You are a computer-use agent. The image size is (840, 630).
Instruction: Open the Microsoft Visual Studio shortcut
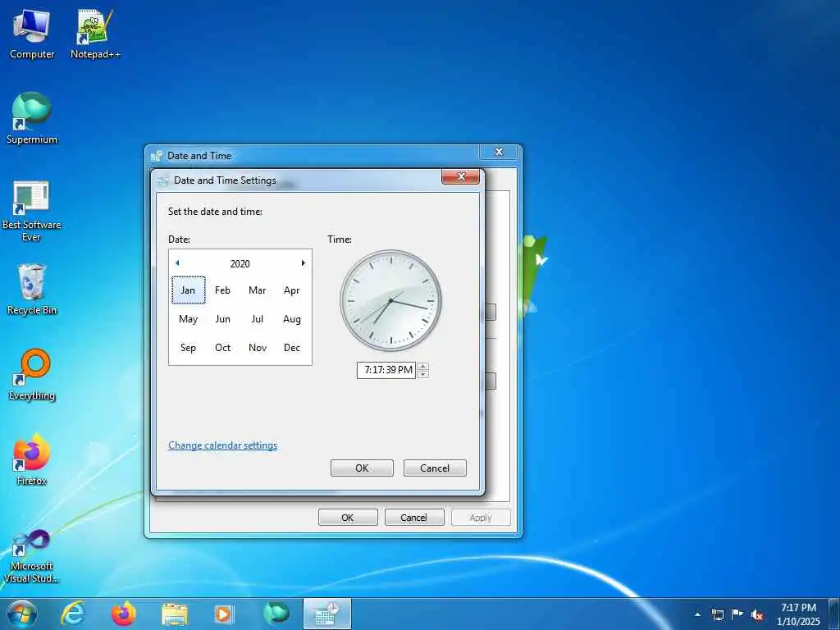point(32,556)
